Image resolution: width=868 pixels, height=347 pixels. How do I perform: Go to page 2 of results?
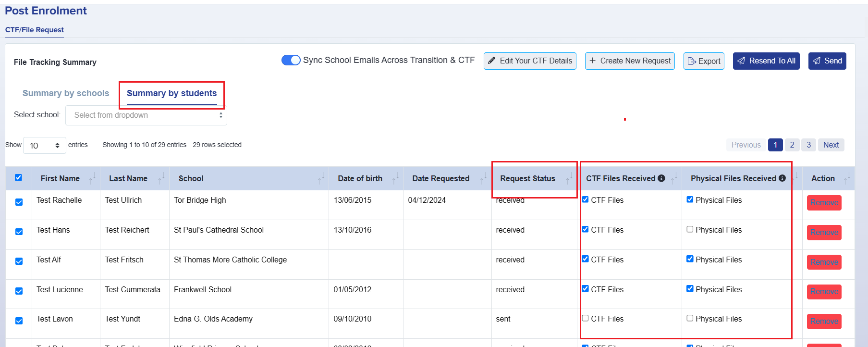pyautogui.click(x=792, y=145)
